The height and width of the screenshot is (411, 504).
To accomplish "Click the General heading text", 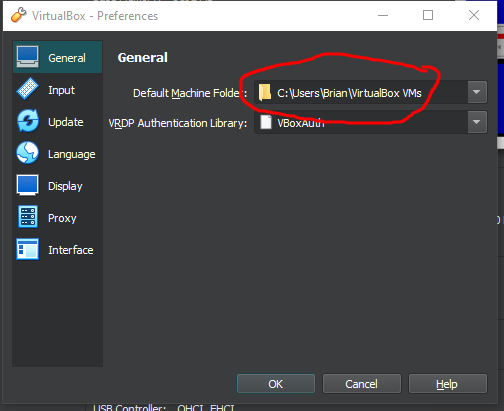I will [x=143, y=57].
